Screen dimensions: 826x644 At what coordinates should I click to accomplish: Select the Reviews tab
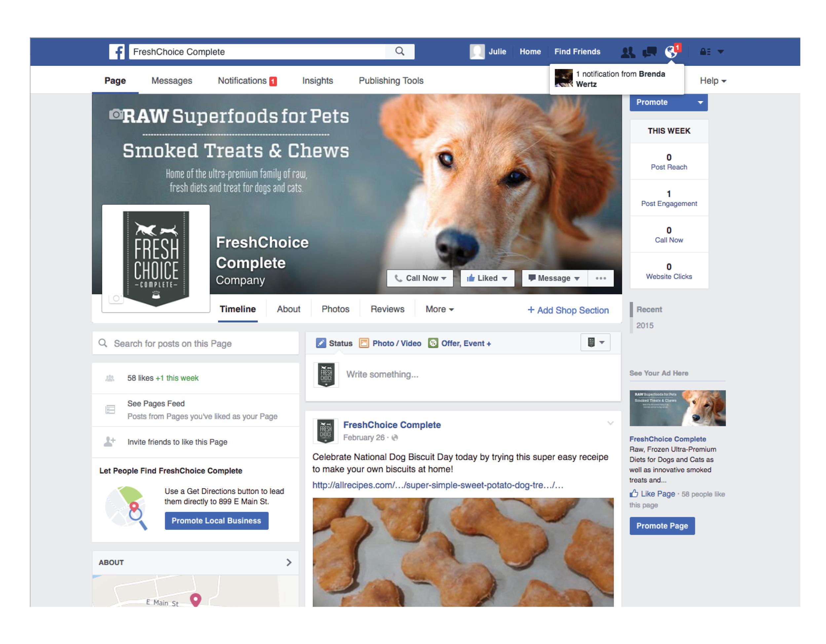coord(387,309)
